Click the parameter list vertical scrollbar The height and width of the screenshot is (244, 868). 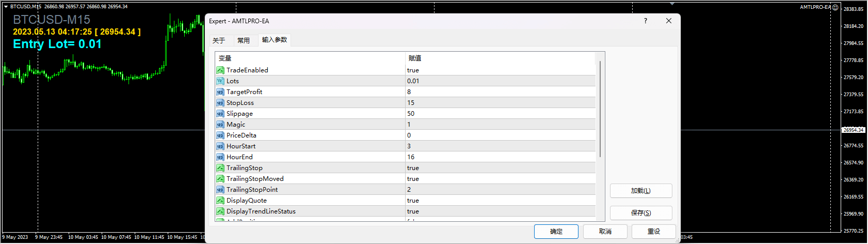pos(600,109)
